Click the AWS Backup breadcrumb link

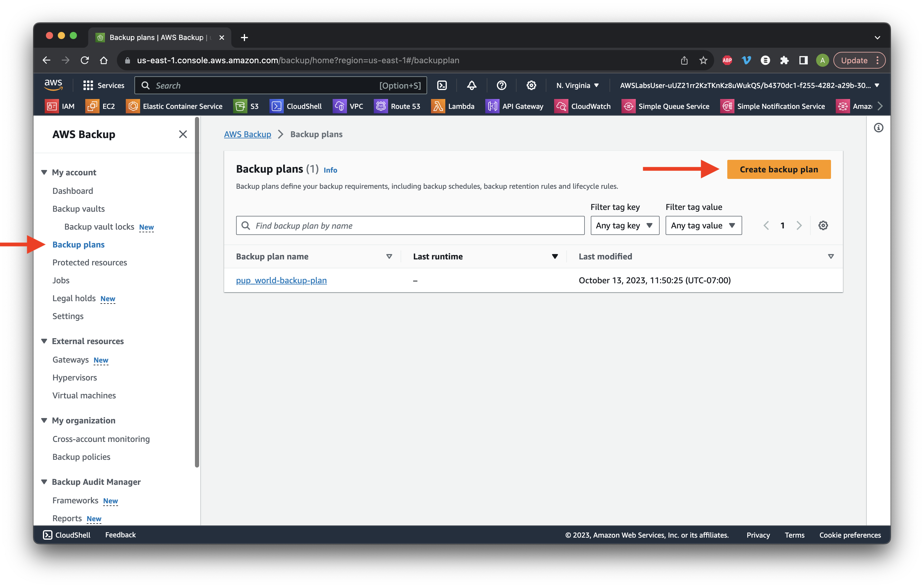click(x=247, y=134)
